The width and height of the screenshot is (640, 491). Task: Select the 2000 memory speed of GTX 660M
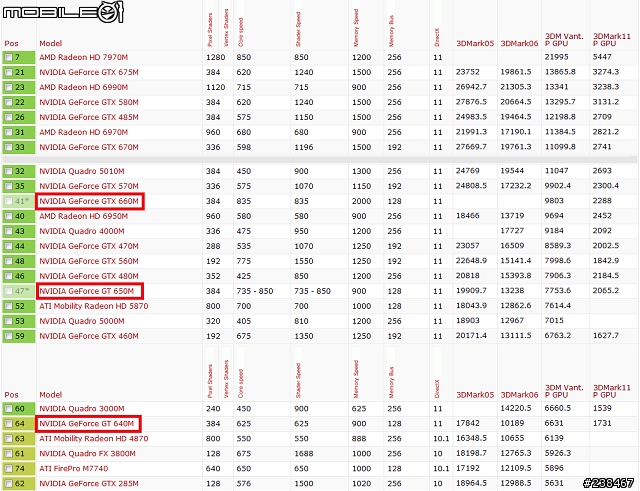[362, 201]
